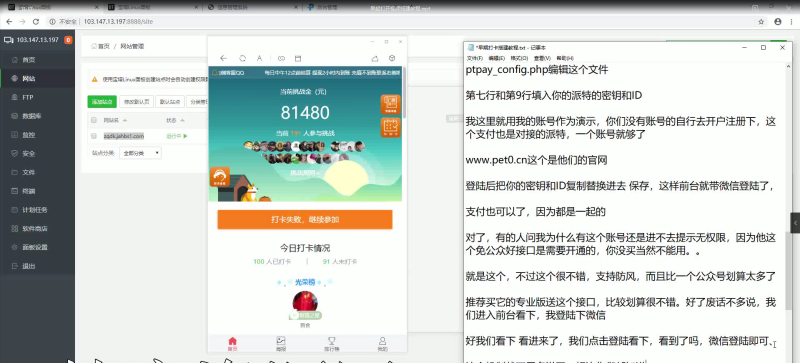
Task: Open the 帮助 menu in Notepad
Action: coord(565,58)
